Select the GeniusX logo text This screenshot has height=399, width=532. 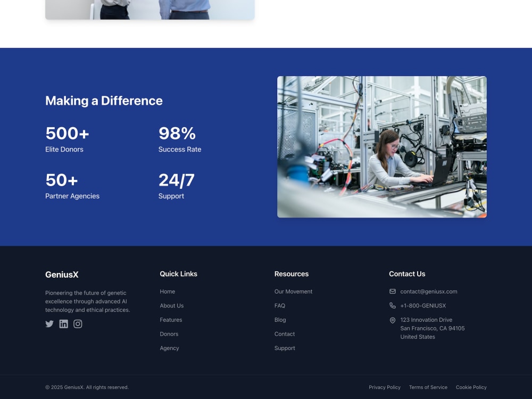point(62,275)
